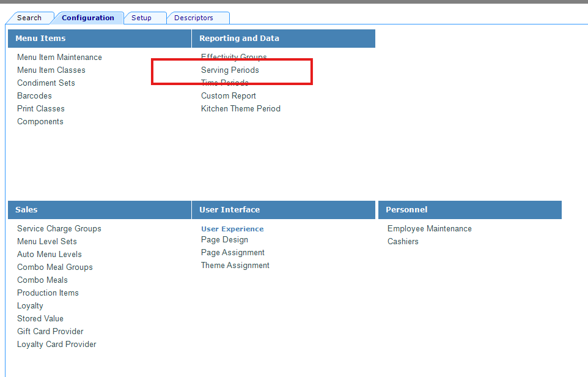Image resolution: width=588 pixels, height=377 pixels.
Task: Click Kitchen Theme Period
Action: point(241,109)
